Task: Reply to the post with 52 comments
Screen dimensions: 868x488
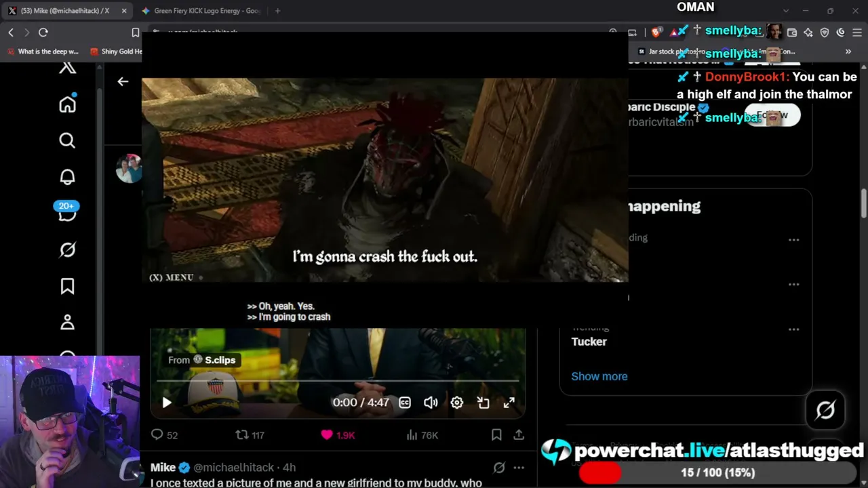Action: (x=163, y=435)
